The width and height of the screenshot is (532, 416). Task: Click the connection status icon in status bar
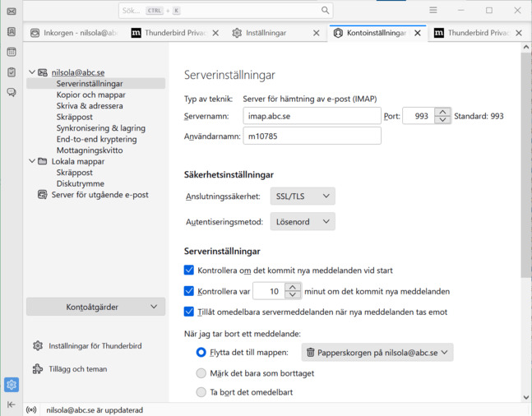tap(31, 410)
